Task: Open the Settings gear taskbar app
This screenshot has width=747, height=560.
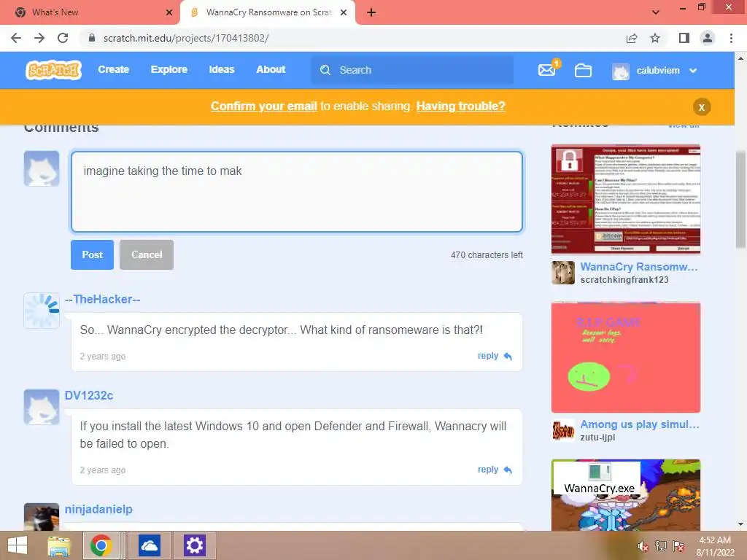Action: pos(194,545)
